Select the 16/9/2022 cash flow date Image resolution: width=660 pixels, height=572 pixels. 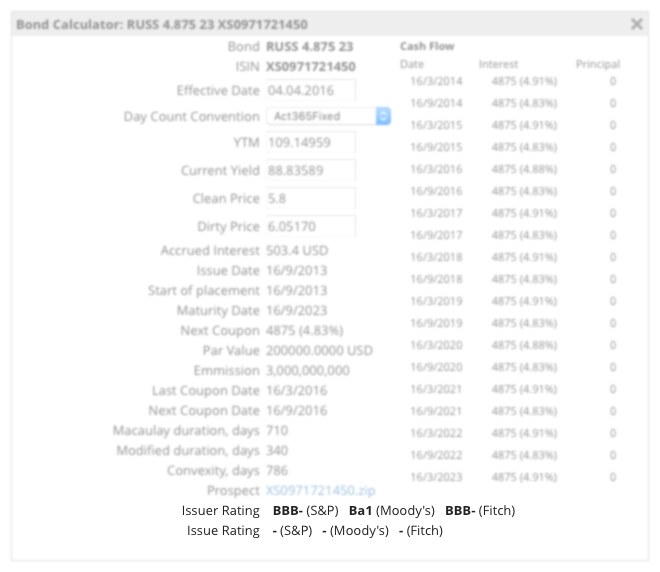coord(436,455)
